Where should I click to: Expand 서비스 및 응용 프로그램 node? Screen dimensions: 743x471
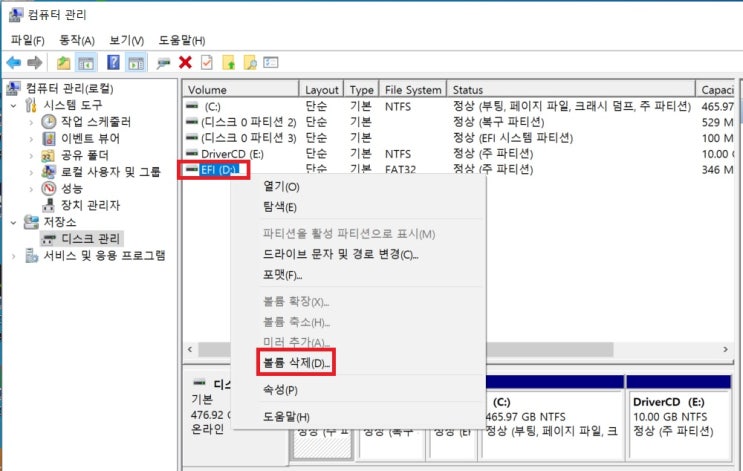point(14,256)
